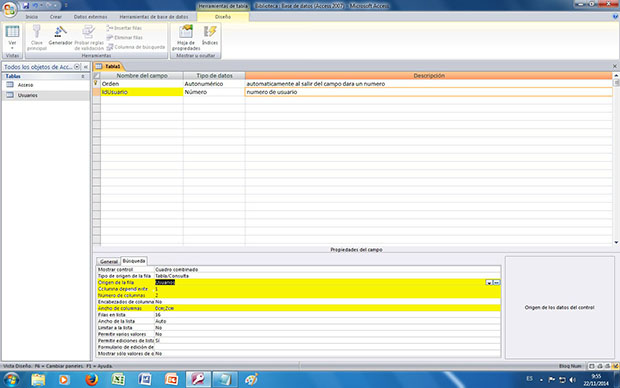Select the Orden field name cell
The height and width of the screenshot is (388, 620).
point(142,84)
